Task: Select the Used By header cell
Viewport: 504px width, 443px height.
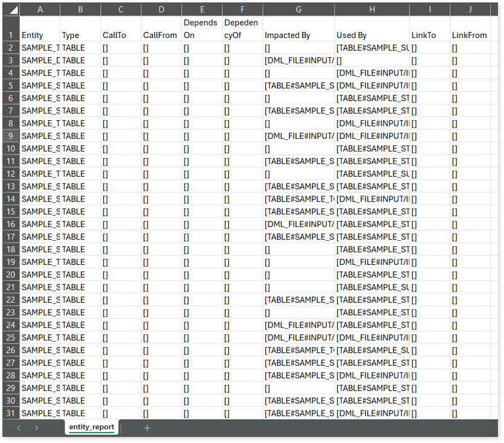Action: tap(372, 29)
